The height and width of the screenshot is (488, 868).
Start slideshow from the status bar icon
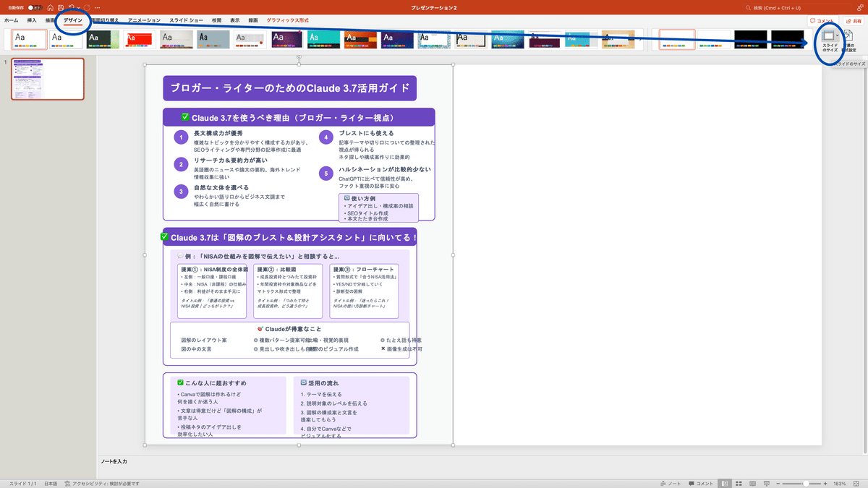[x=767, y=482]
